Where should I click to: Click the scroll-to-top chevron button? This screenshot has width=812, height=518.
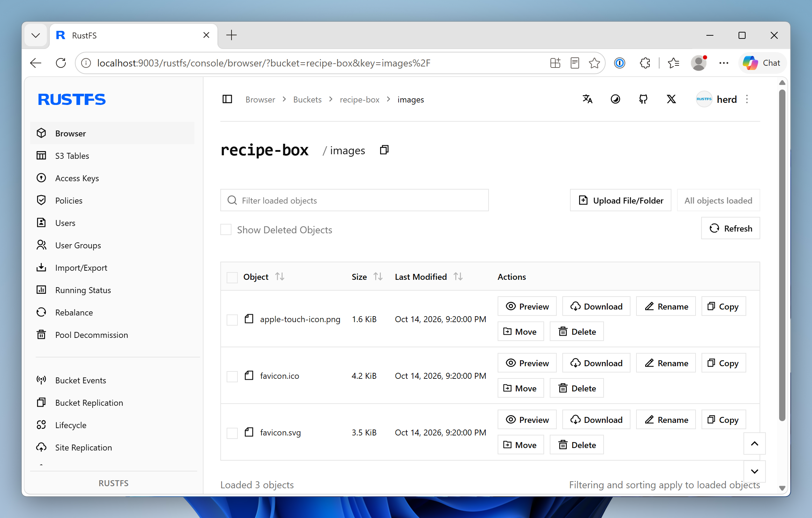pyautogui.click(x=755, y=444)
